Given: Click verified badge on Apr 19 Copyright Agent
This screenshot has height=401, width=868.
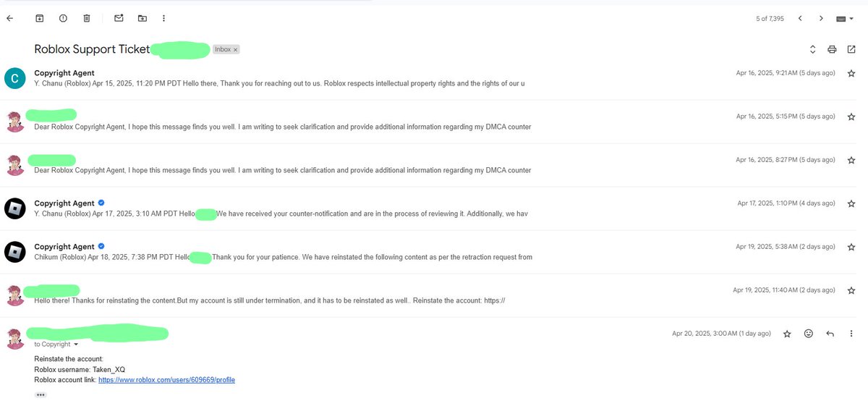Looking at the screenshot, I should (101, 247).
